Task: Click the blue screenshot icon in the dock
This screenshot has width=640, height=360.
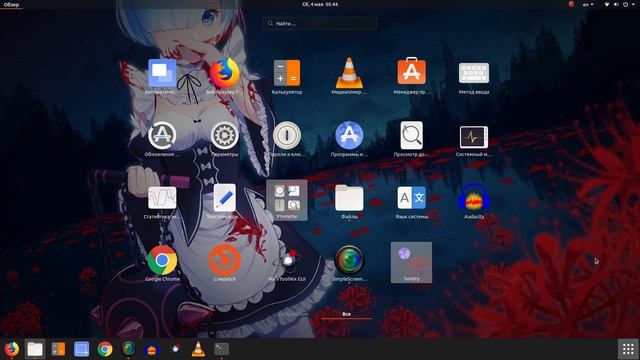Action: point(82,349)
